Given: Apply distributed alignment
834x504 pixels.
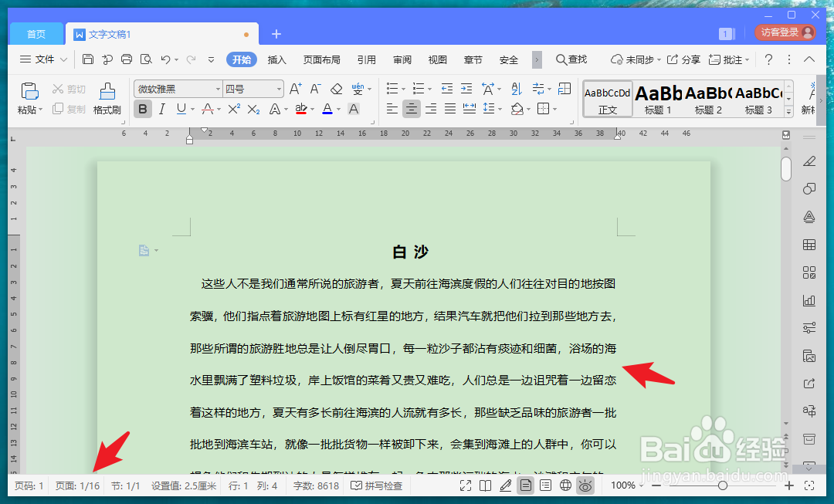Looking at the screenshot, I should coord(470,109).
